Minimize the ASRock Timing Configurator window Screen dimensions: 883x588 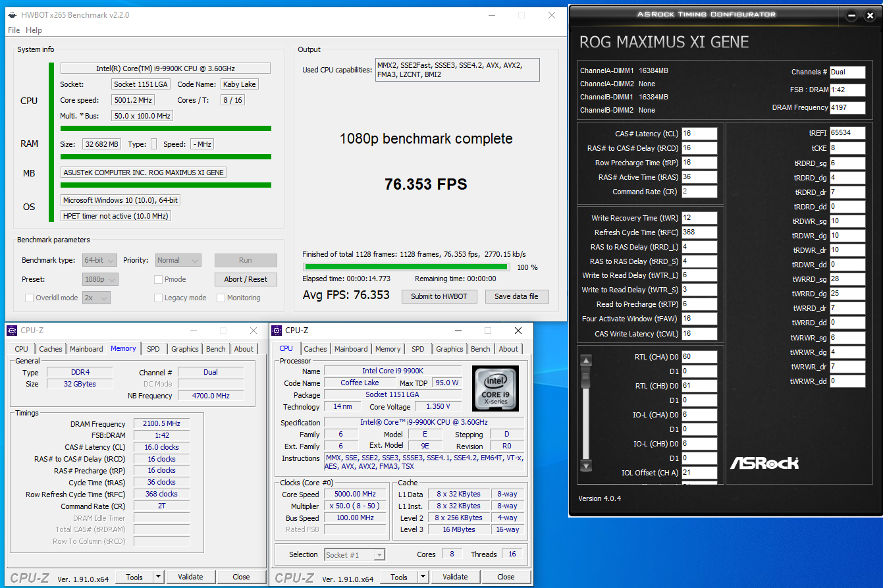pyautogui.click(x=853, y=15)
